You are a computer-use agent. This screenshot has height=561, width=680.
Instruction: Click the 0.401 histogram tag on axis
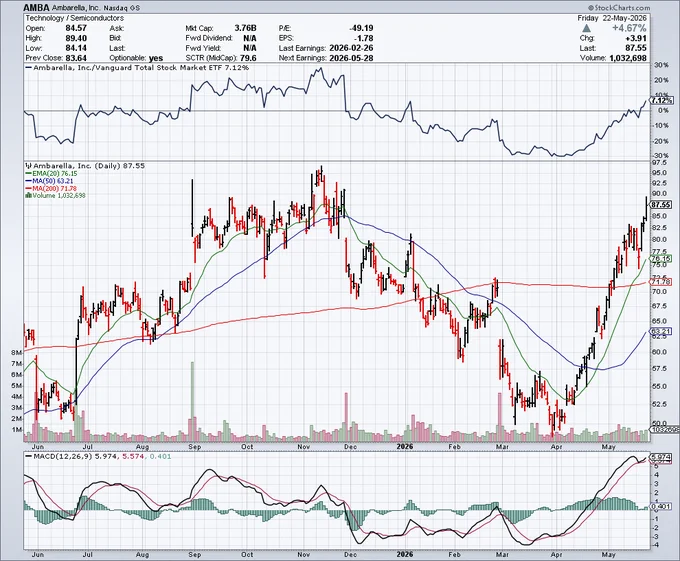tap(662, 506)
